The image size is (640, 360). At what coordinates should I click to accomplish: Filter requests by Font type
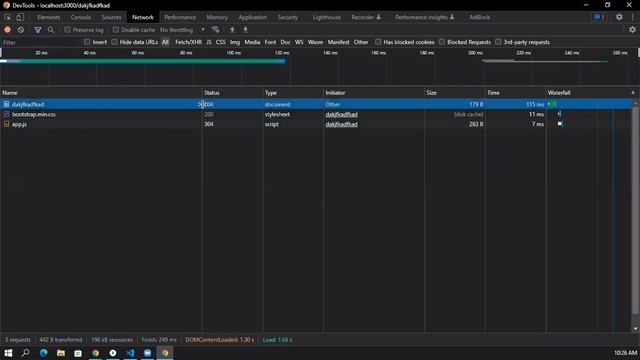270,42
